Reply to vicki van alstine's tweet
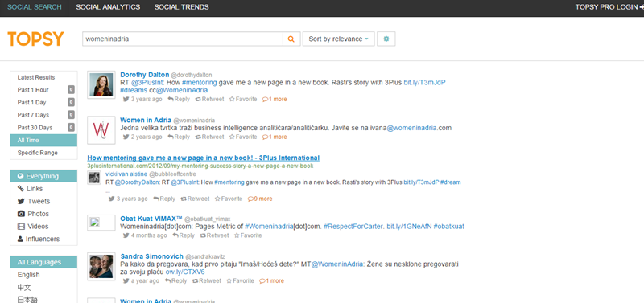644x303 pixels. 164,199
